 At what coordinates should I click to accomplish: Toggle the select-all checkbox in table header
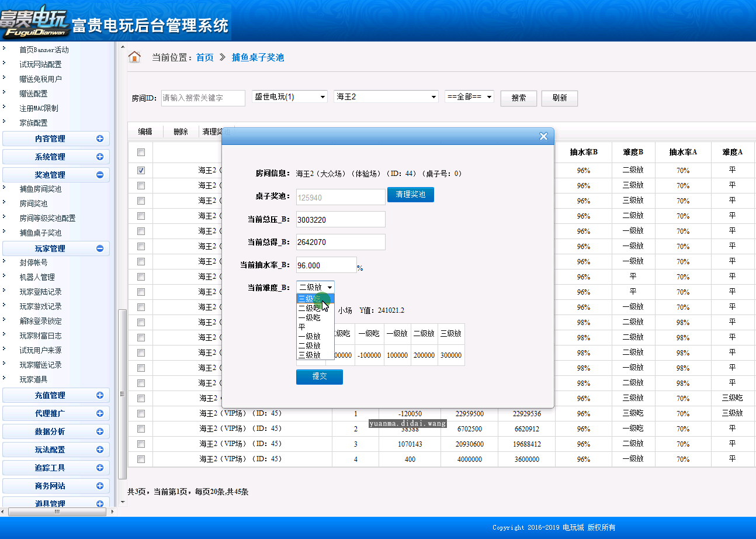tap(141, 153)
